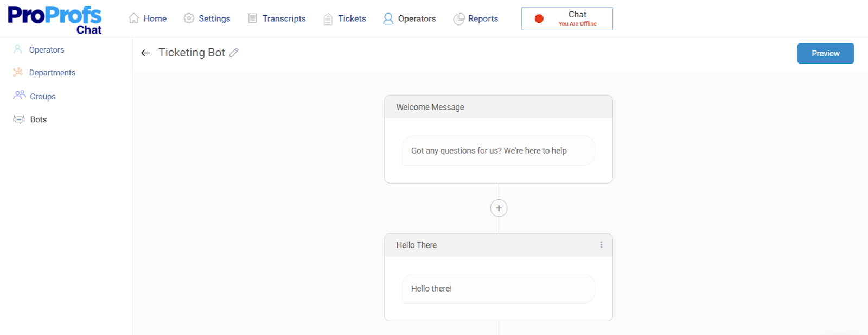Click the Departments hierarchy icon
The width and height of the screenshot is (868, 335).
(x=18, y=72)
